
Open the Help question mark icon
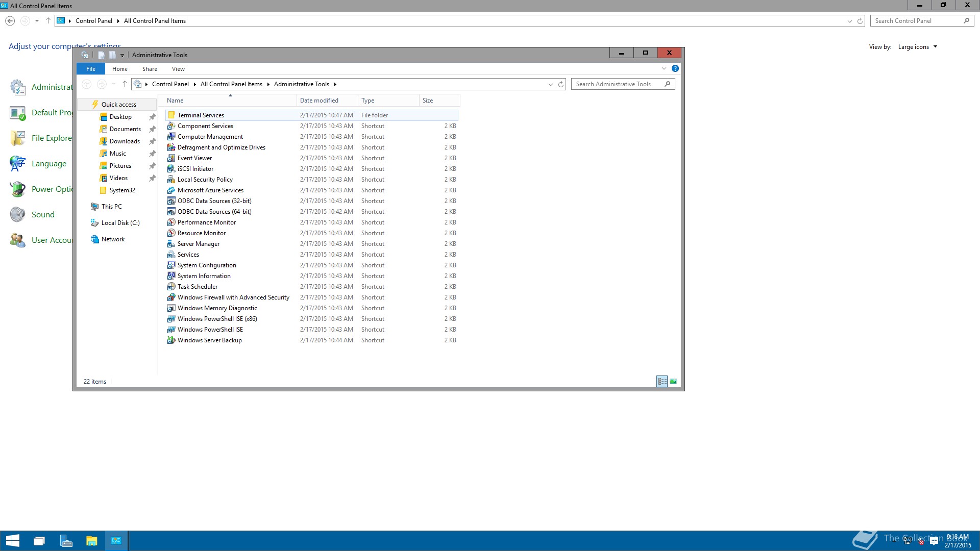coord(675,69)
